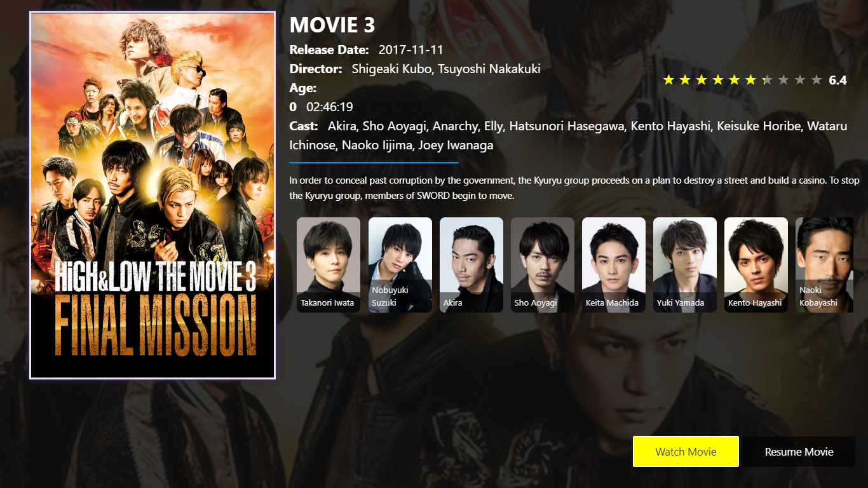Viewport: 868px width, 488px height.
Task: Click the fifth yellow rating star
Action: pyautogui.click(x=735, y=80)
